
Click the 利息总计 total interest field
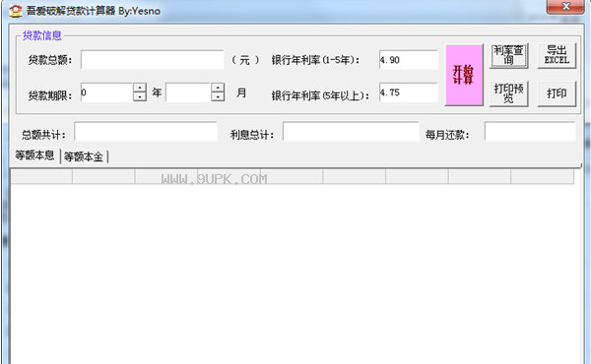click(351, 132)
